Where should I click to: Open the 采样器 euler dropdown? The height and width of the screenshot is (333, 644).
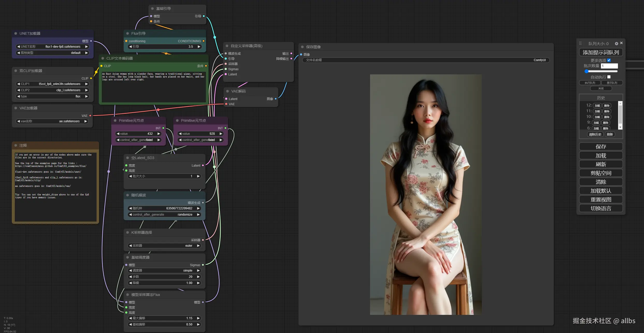tap(165, 246)
